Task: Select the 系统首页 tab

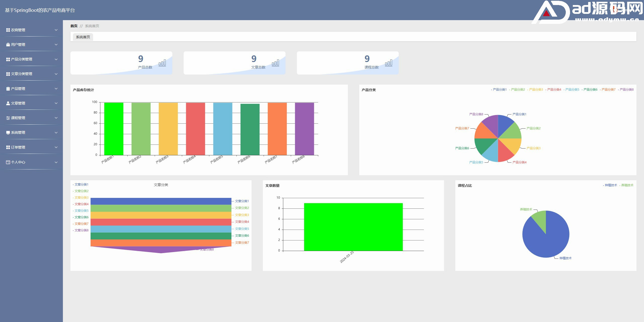Action: 83,37
